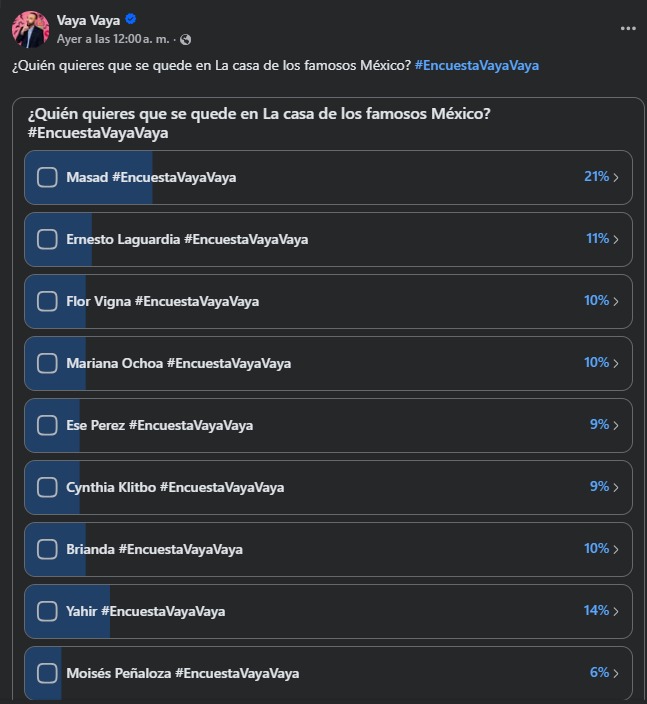Open chevron next to Yahir 14%
Image resolution: width=647 pixels, height=704 pixels.
click(616, 611)
